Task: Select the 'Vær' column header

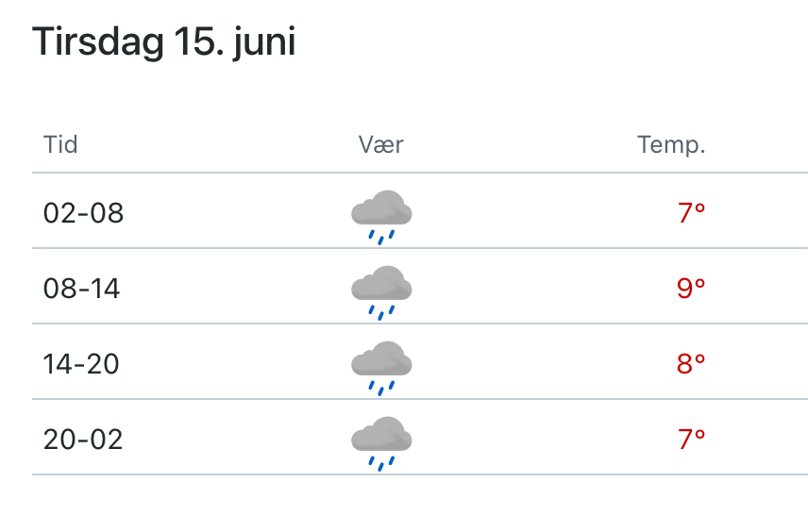Action: 381,144
